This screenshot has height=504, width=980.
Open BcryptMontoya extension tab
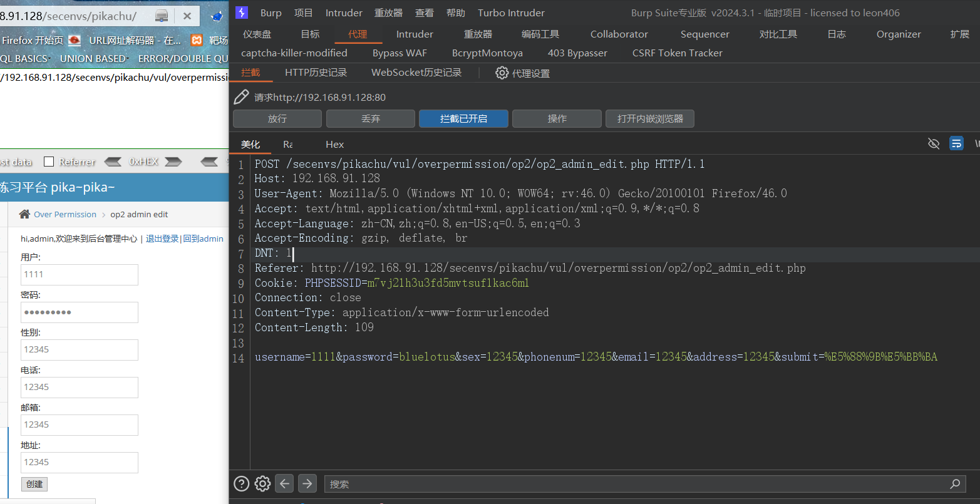click(x=487, y=53)
